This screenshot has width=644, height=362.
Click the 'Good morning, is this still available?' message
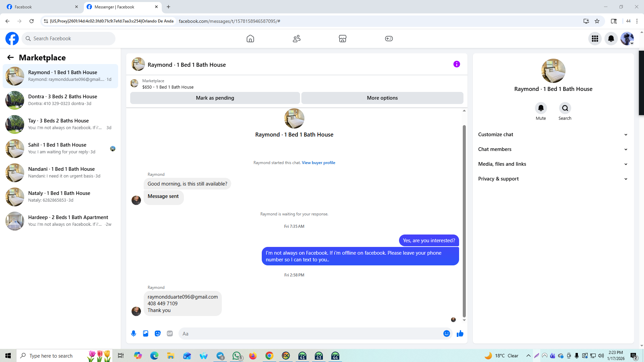(187, 184)
